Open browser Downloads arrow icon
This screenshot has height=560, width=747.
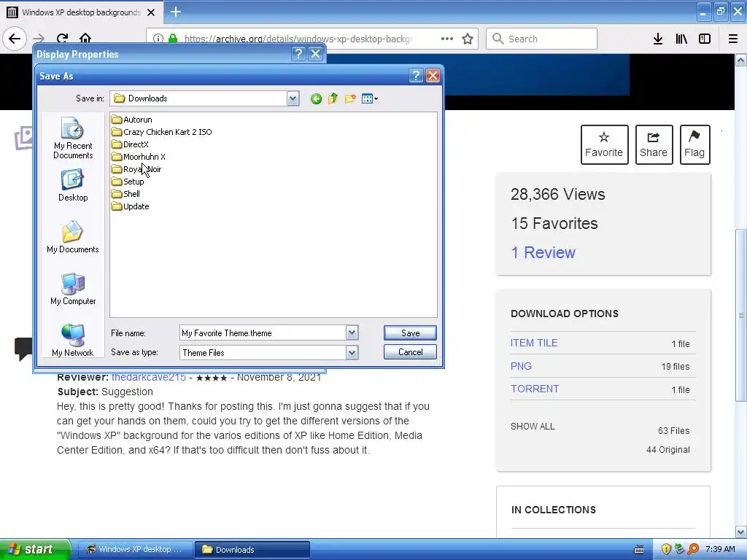click(x=658, y=39)
